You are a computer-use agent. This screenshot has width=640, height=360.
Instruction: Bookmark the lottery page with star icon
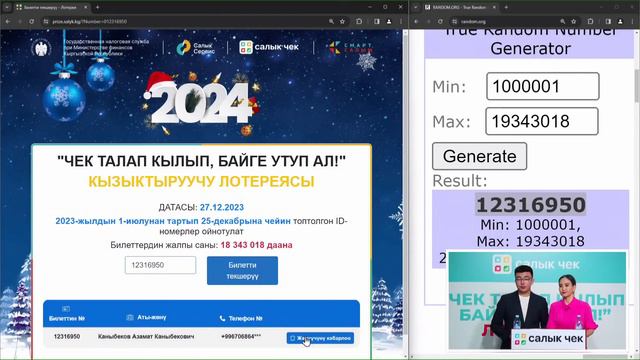pos(342,21)
